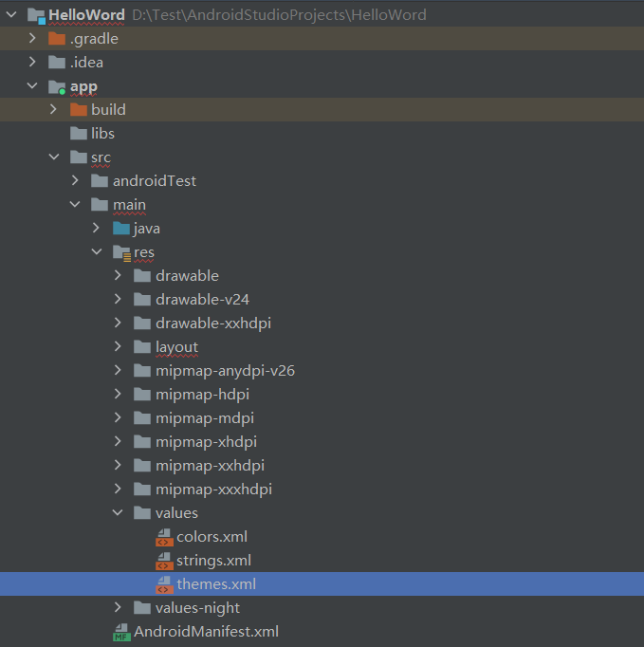This screenshot has height=647, width=644.
Task: Expand the androidTest folder chevron
Action: (75, 181)
